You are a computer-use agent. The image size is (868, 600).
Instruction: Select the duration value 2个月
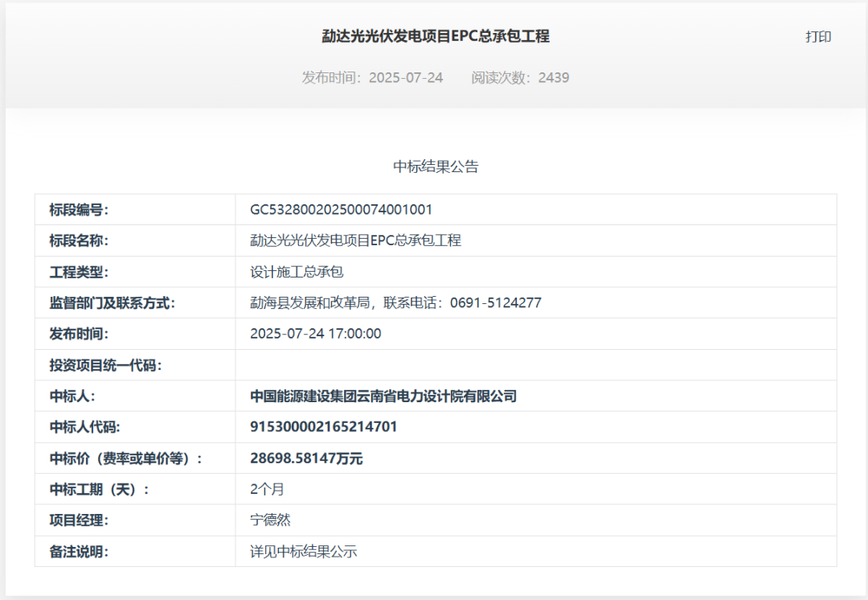(x=267, y=489)
